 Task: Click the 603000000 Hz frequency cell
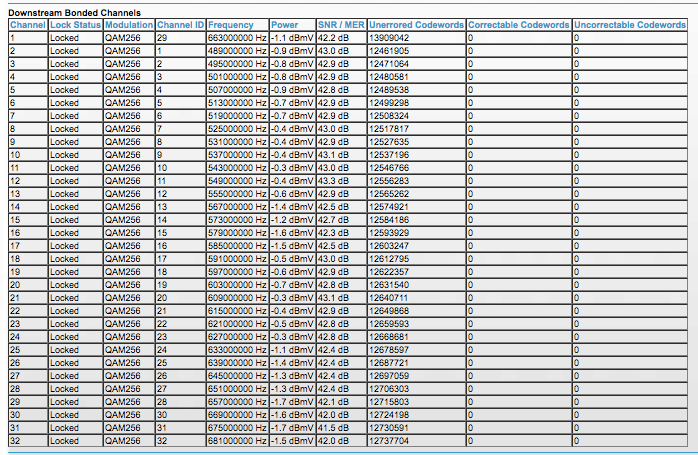click(x=237, y=284)
